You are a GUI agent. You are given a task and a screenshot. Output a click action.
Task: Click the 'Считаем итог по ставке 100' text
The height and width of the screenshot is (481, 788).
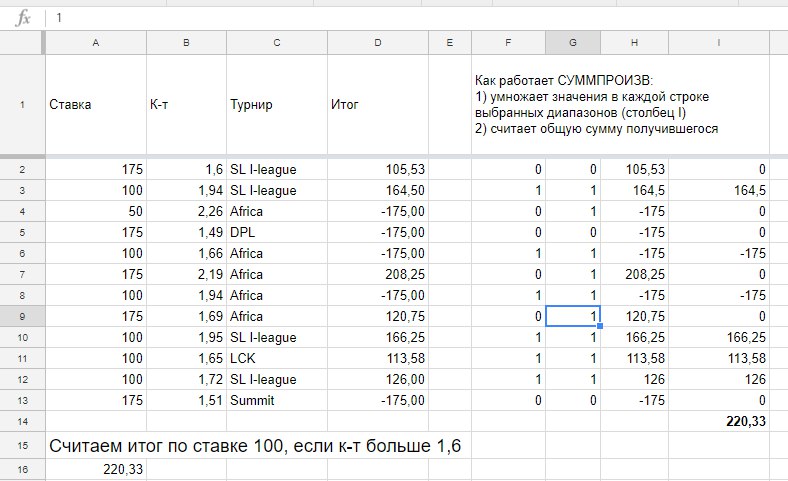(255, 446)
